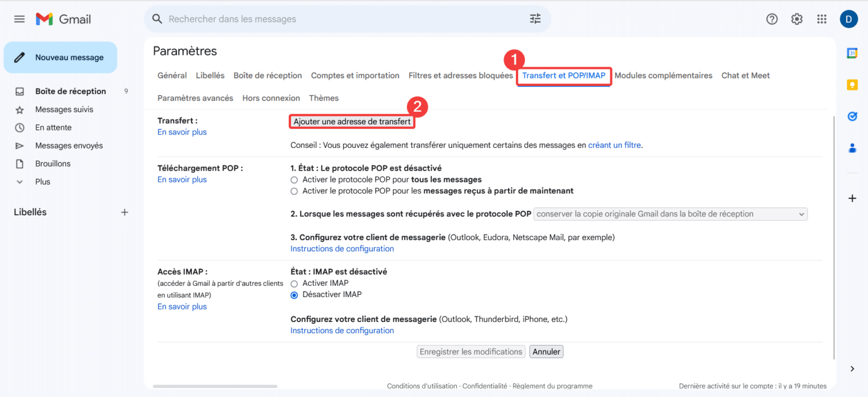Click the search options sliders icon
868x397 pixels.
[x=535, y=19]
